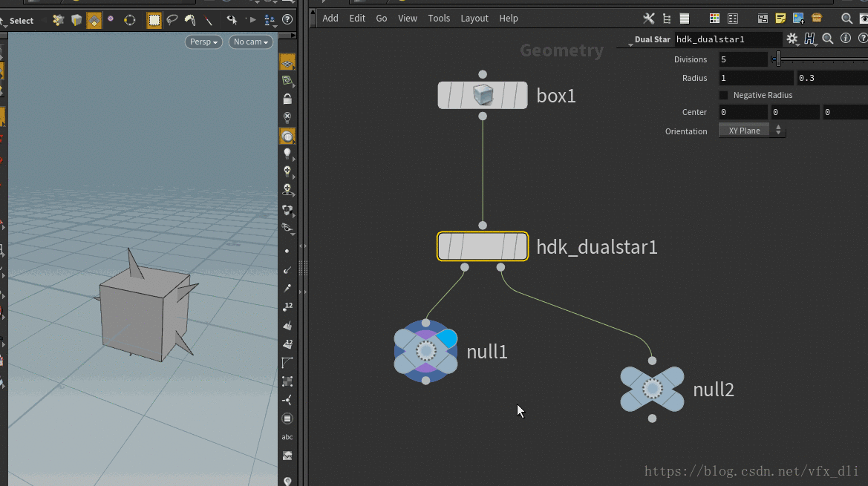Click the first Center value field
This screenshot has width=868, height=486.
(743, 112)
